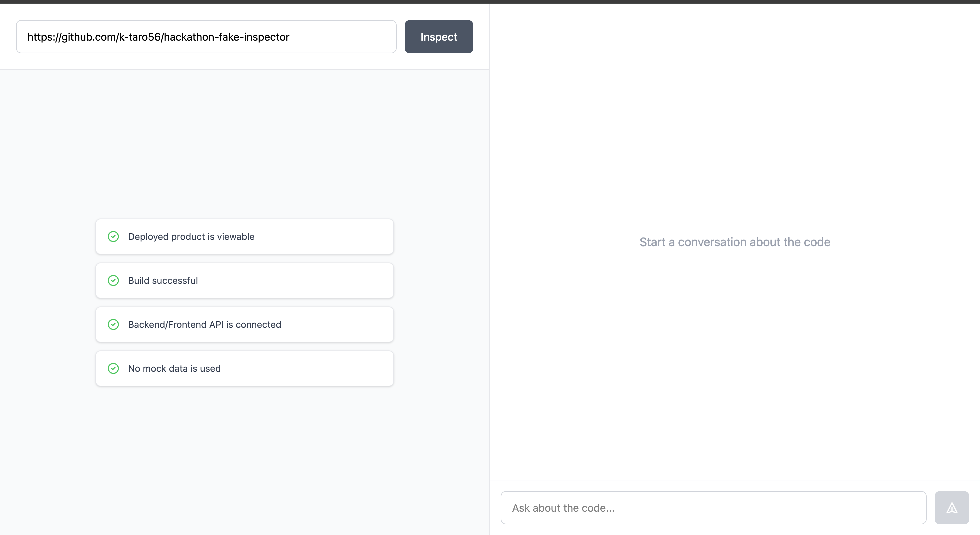Click empty right side of Build successful card
The image size is (980, 535).
pyautogui.click(x=323, y=280)
